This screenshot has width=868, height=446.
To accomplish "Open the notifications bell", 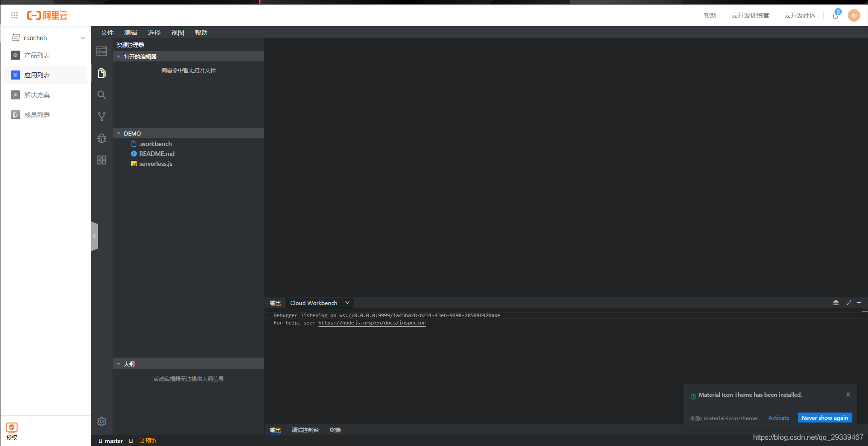I will (835, 15).
